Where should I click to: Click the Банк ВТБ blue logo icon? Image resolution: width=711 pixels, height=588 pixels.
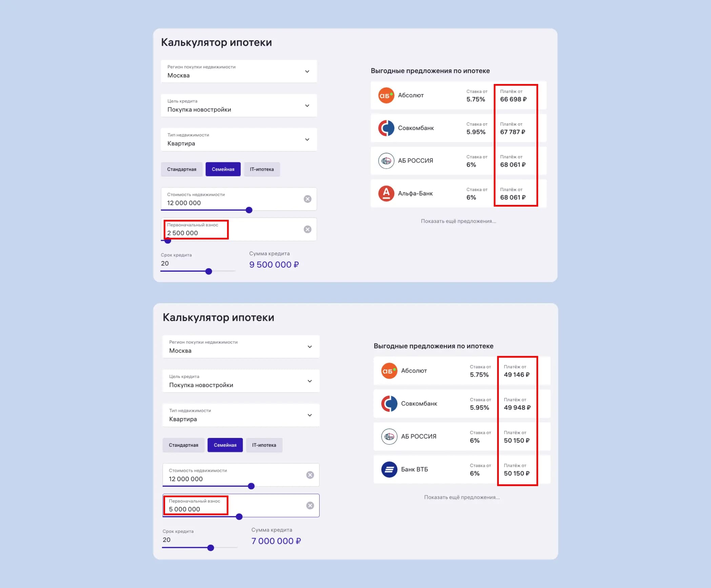point(389,469)
